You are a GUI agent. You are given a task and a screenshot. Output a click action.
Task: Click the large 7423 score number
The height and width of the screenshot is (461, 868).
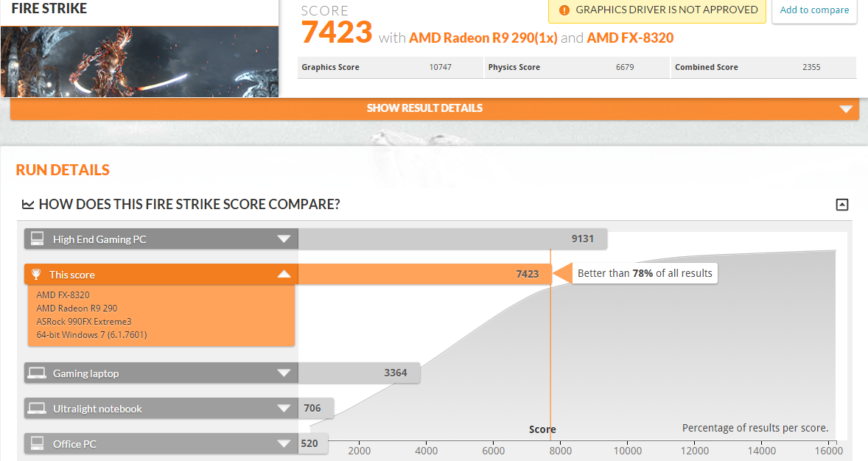(337, 32)
